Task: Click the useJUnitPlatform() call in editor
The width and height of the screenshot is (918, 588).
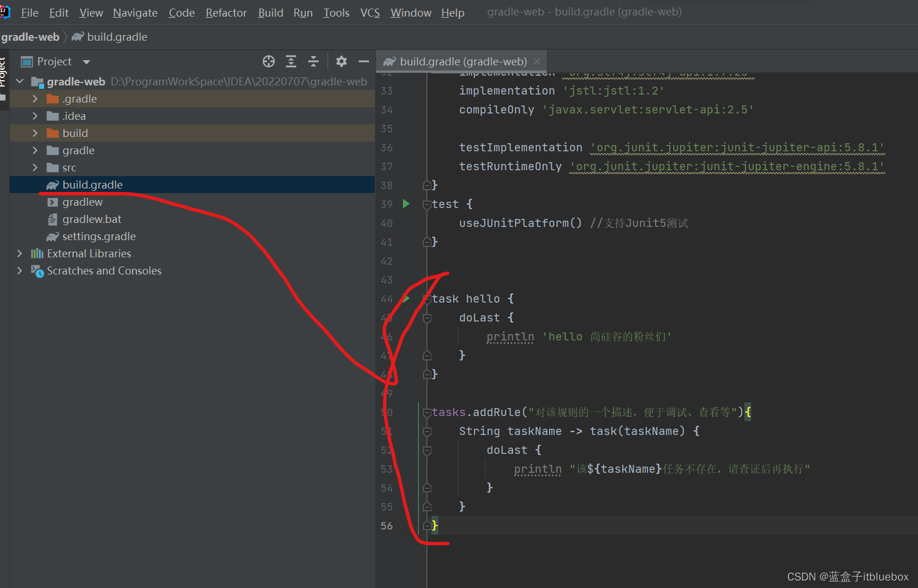Action: 520,223
